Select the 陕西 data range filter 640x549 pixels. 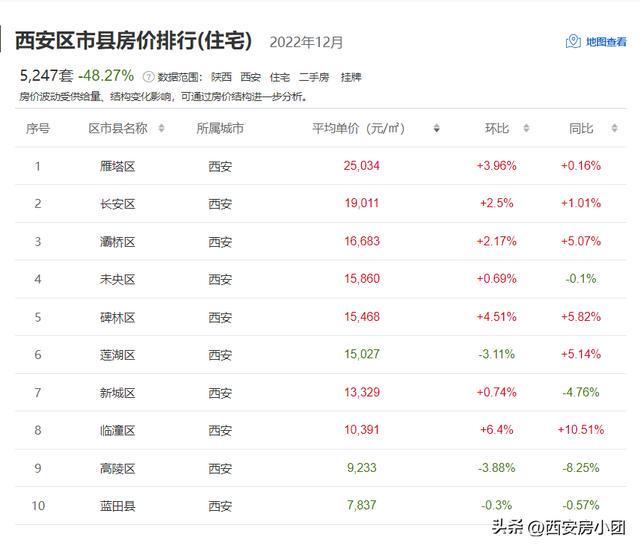point(221,77)
